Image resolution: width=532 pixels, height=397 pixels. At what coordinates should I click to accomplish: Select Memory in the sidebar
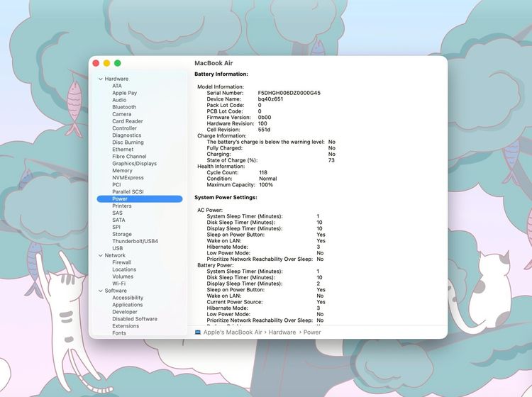(122, 171)
